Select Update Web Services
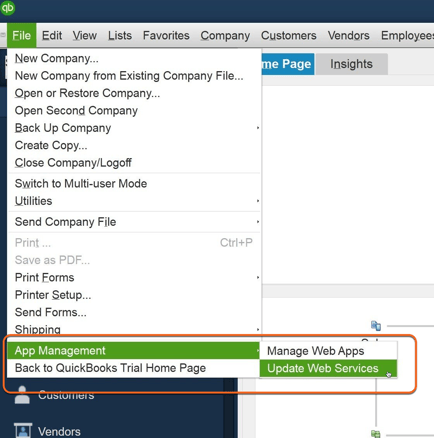 tap(328, 368)
